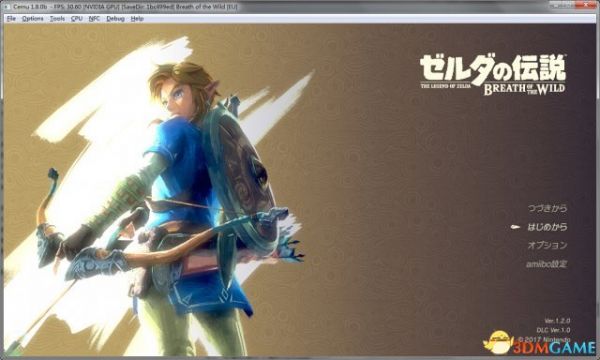Open the Help menu
This screenshot has width=600, height=360.
click(x=137, y=18)
